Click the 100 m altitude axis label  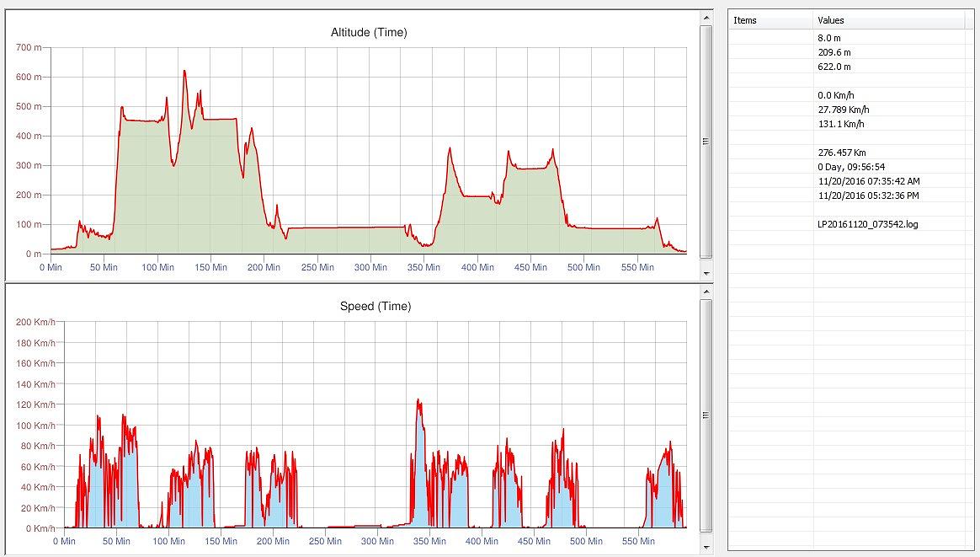coord(29,224)
